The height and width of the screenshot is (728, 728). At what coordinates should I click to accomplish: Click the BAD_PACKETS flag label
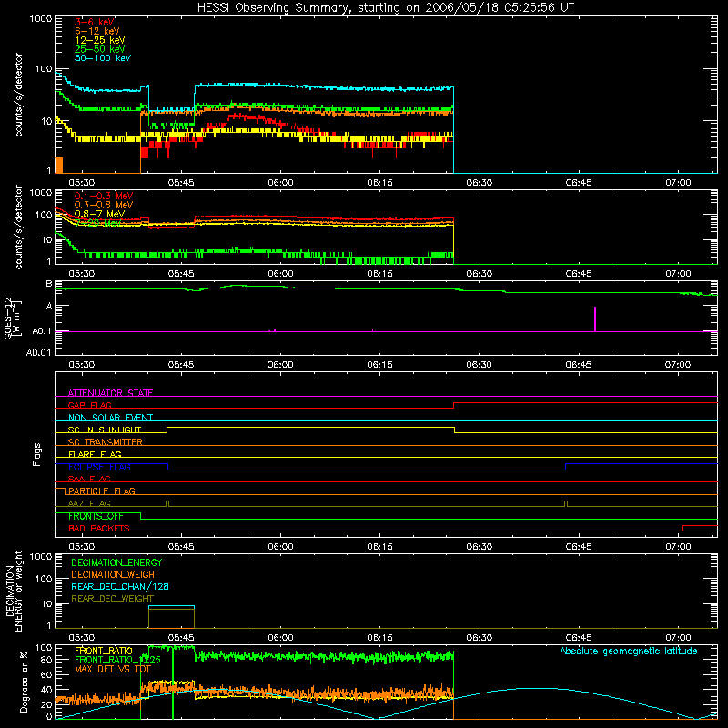point(99,528)
